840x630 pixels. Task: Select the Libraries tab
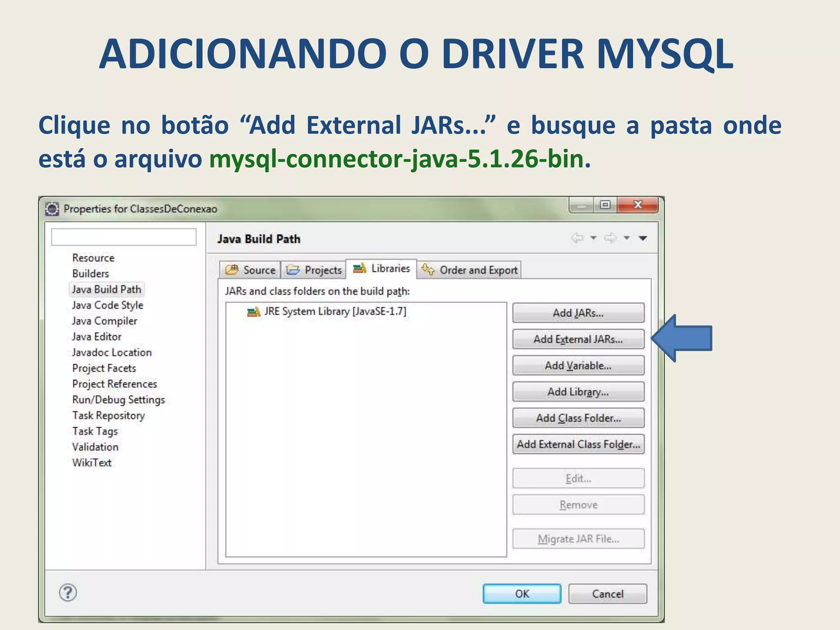(381, 269)
